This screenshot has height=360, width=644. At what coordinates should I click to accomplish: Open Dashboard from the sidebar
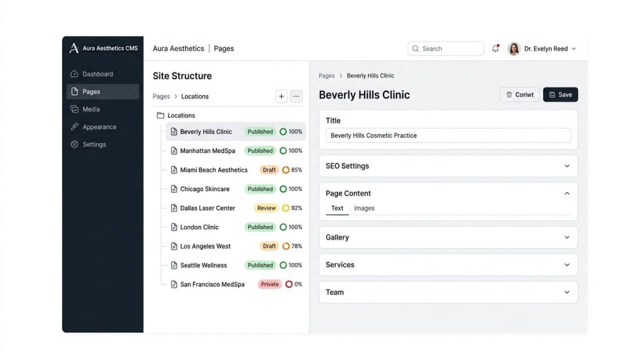103,74
